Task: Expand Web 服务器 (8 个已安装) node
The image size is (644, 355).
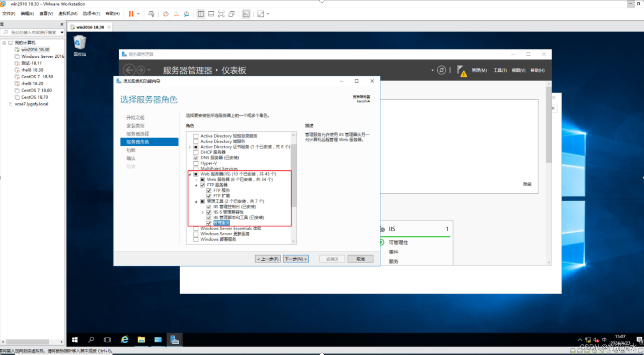Action: pyautogui.click(x=196, y=180)
